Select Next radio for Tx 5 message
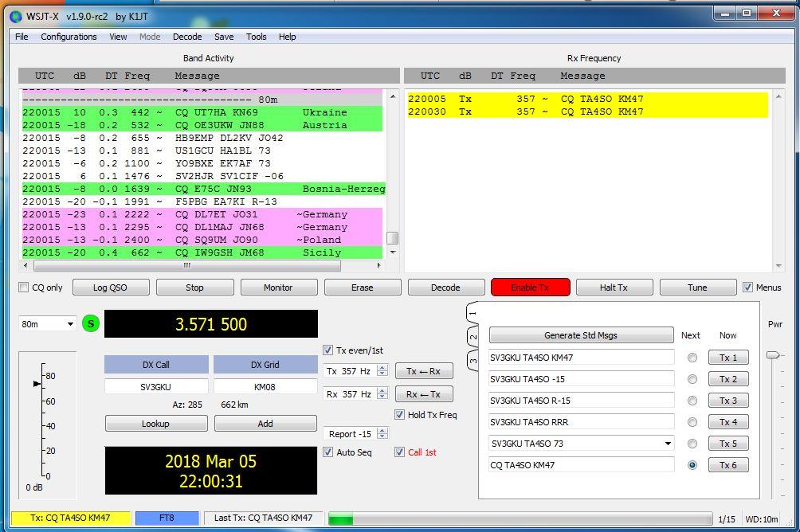Screen dimensions: 800x532 click(692, 444)
